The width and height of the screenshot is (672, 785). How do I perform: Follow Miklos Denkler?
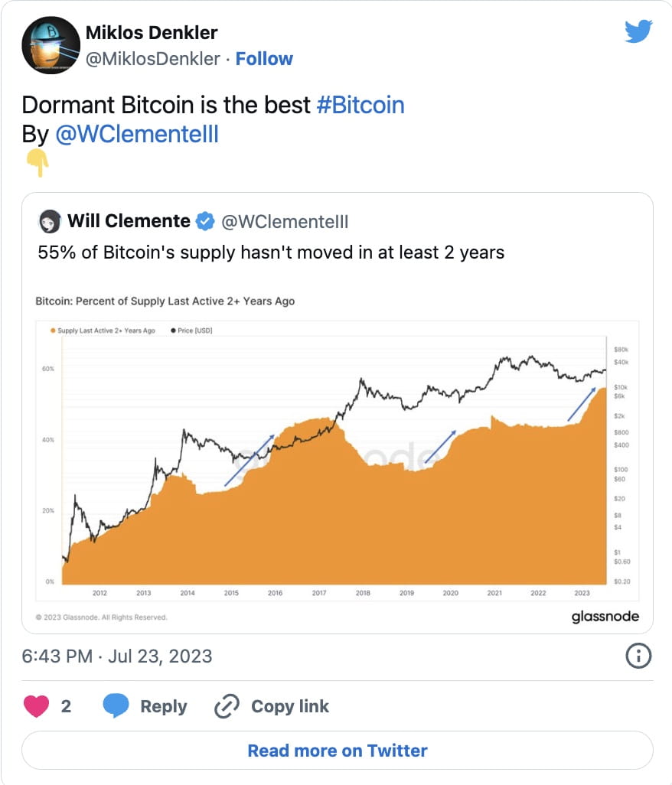click(264, 58)
